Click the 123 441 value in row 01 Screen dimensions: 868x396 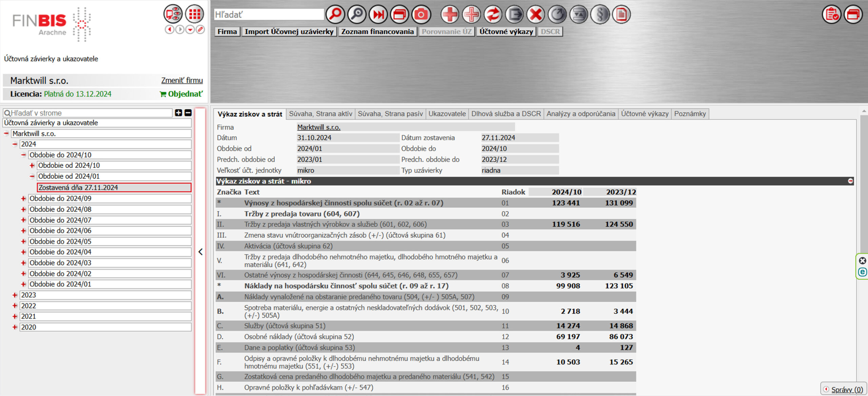[x=566, y=203]
